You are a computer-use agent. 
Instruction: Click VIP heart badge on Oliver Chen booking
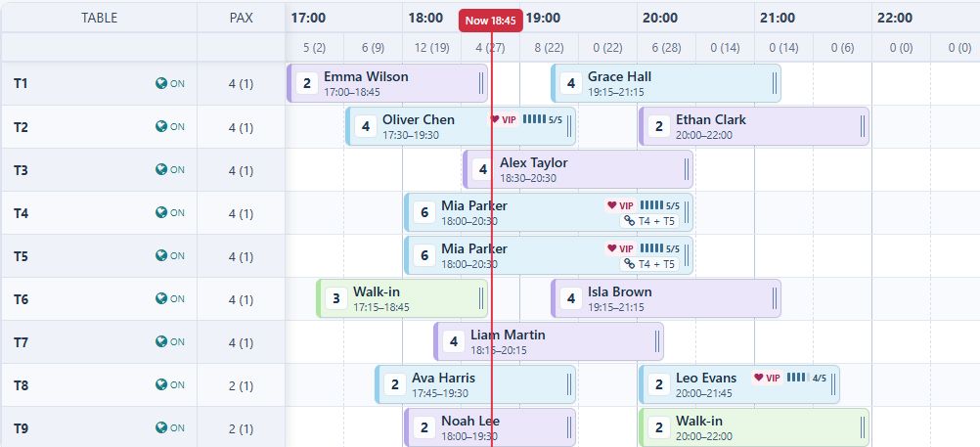point(504,119)
